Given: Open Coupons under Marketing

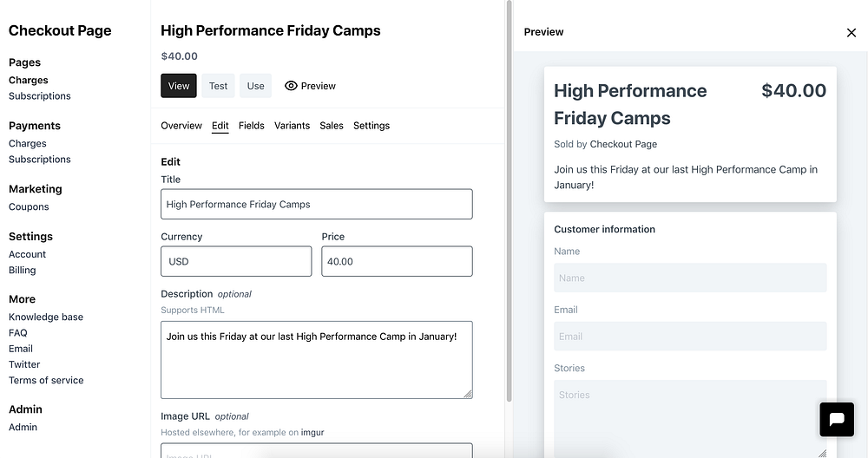Looking at the screenshot, I should 29,207.
